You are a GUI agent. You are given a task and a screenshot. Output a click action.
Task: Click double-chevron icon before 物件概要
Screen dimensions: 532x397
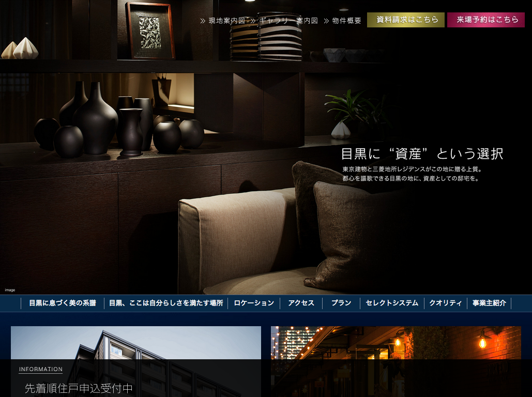(326, 21)
